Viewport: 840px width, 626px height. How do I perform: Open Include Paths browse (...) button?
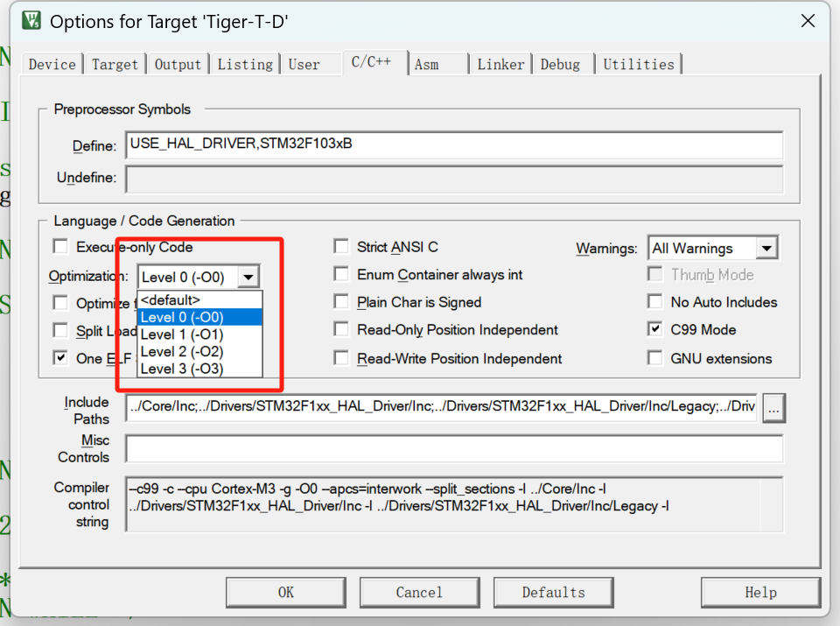pos(773,409)
